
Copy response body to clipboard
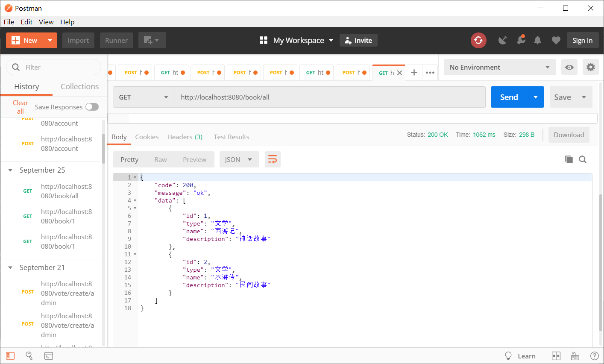click(569, 159)
